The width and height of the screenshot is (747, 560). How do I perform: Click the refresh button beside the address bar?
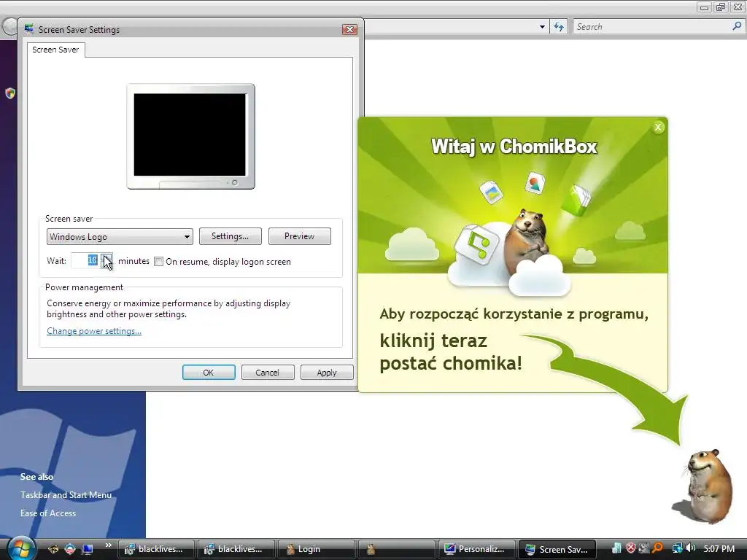coord(559,27)
